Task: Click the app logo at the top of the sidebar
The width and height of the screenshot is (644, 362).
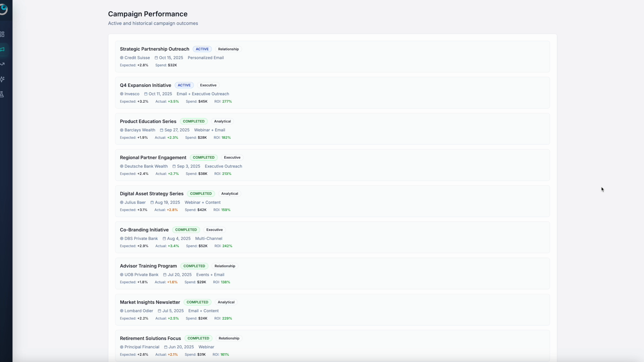Action: click(5, 9)
